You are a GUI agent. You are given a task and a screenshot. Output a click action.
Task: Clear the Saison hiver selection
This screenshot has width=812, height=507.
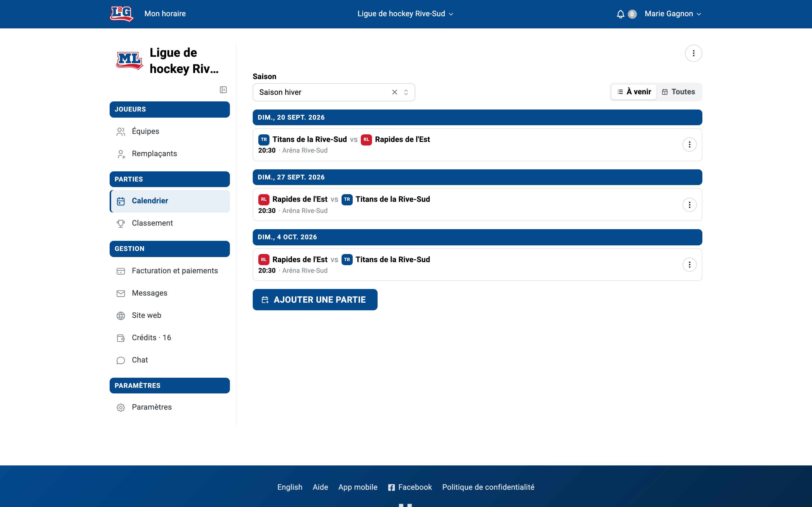point(395,92)
